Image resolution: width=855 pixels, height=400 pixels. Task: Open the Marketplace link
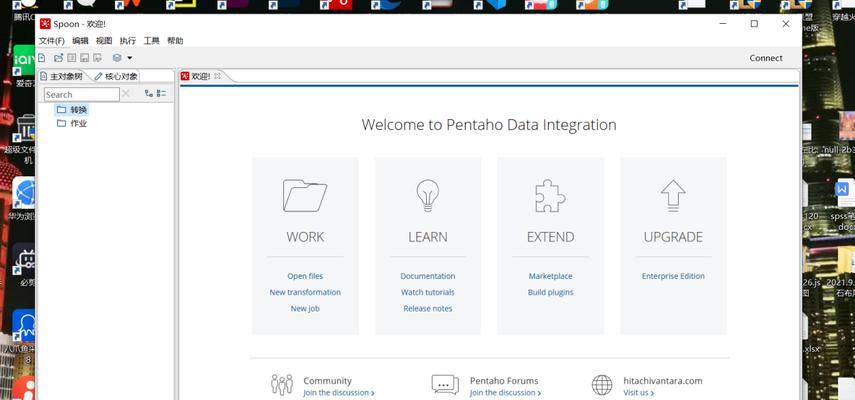550,276
